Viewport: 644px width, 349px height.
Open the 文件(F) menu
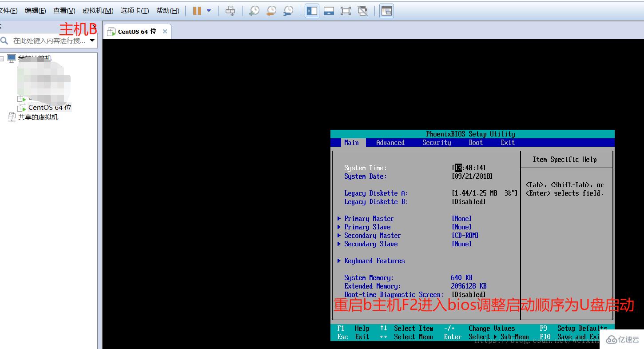coord(8,11)
